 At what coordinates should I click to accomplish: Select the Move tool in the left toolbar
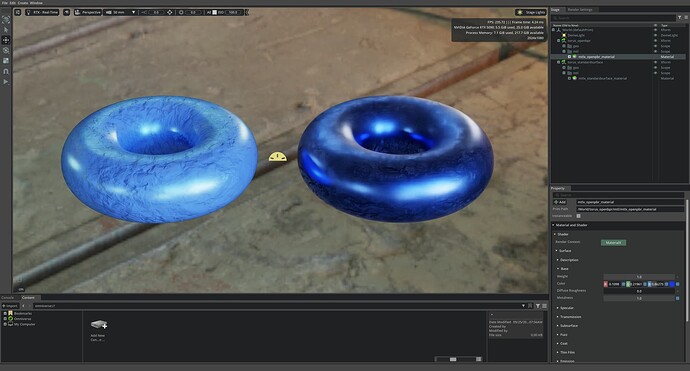6,40
